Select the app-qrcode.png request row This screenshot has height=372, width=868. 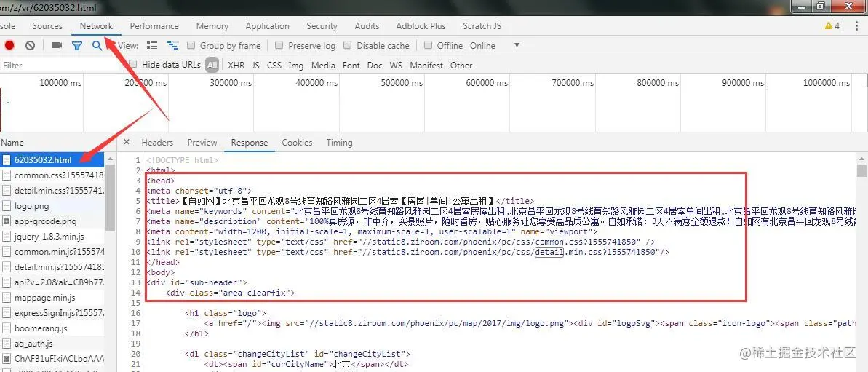click(x=52, y=221)
